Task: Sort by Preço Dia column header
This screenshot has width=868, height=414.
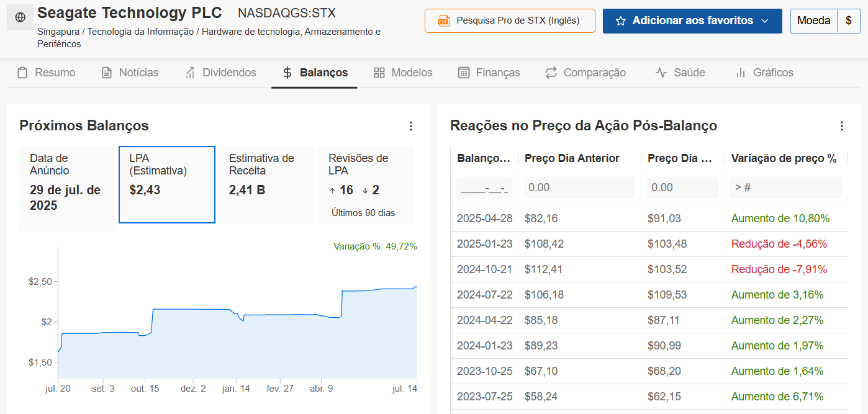Action: tap(680, 158)
